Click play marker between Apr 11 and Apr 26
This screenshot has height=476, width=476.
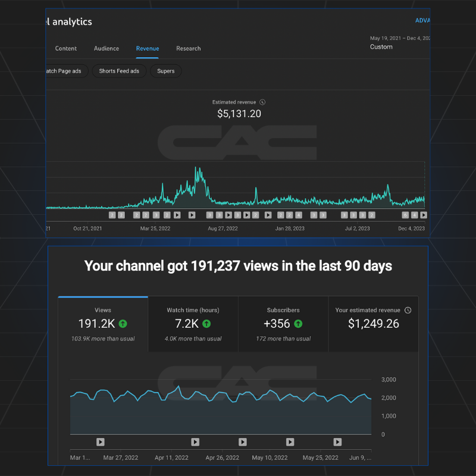click(195, 441)
